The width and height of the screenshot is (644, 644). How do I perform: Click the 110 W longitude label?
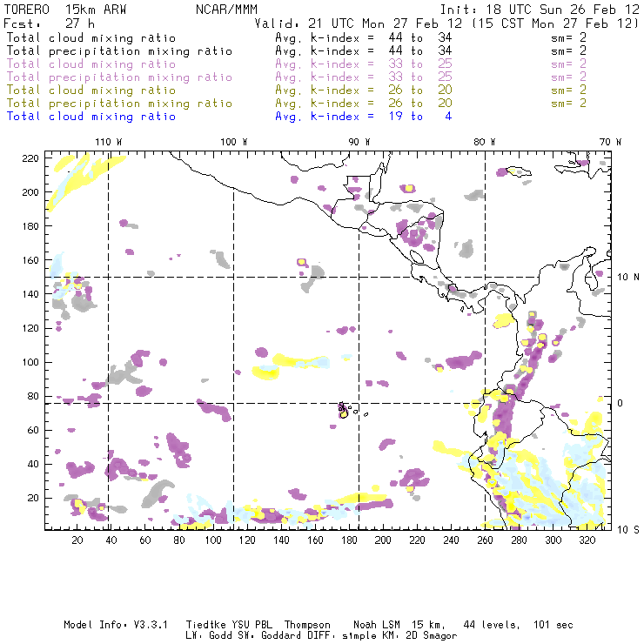pyautogui.click(x=108, y=141)
